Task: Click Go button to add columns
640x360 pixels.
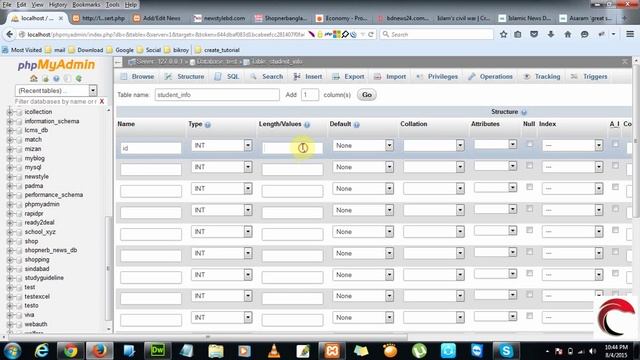Action: 367,95
